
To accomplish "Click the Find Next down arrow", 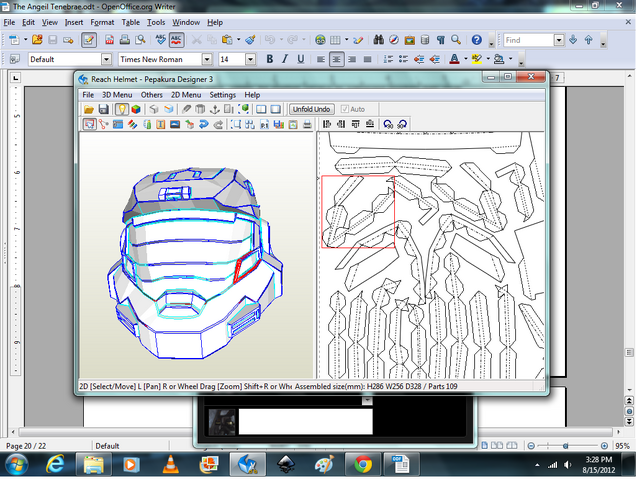I will click(573, 40).
